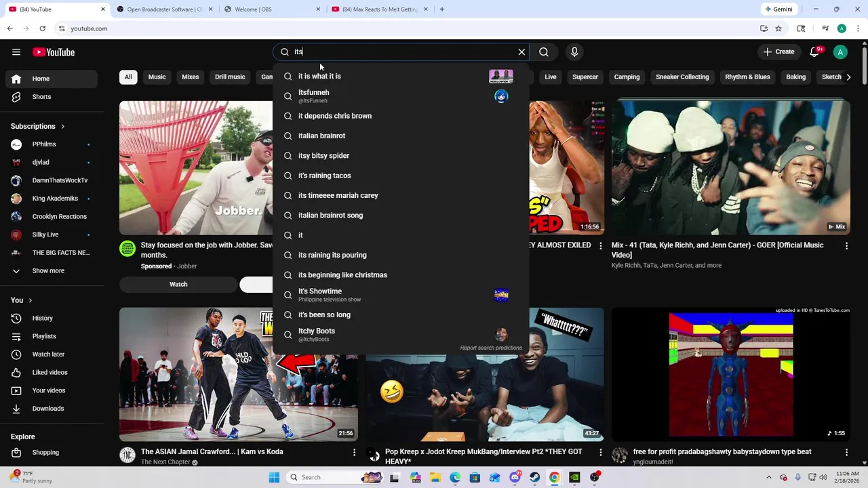
Task: Expand the Subscriptions section header
Action: tap(38, 126)
